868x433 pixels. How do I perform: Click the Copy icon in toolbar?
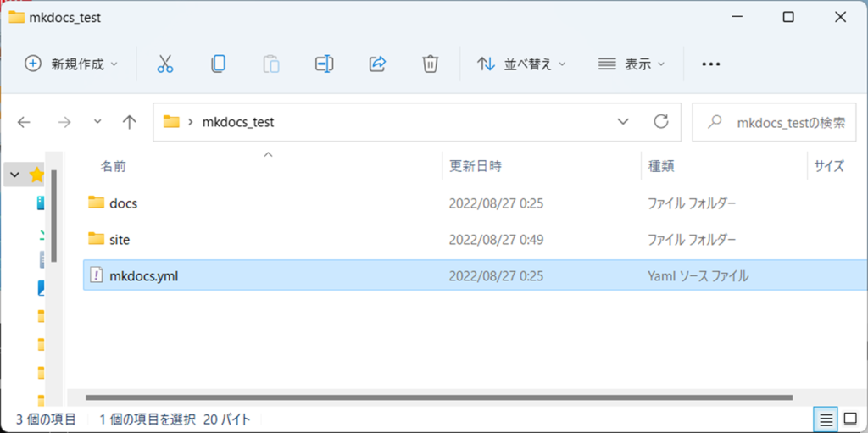(x=218, y=64)
